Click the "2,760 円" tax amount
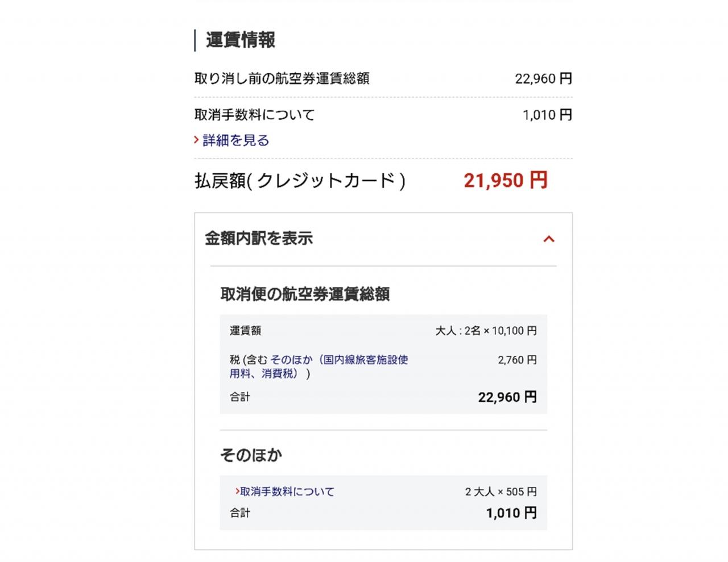This screenshot has height=562, width=728. point(517,360)
